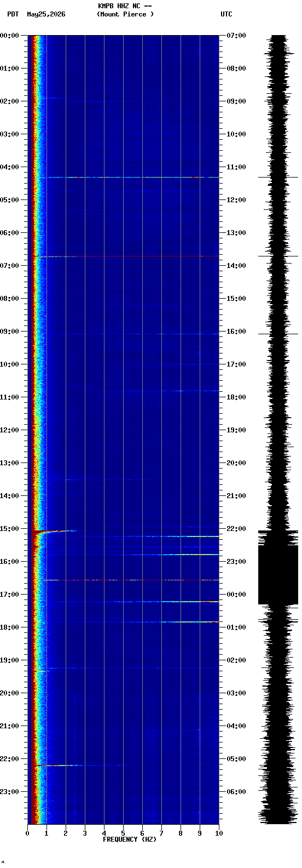Click the 04:00 PDT time label
This screenshot has height=868, width=302.
[9, 167]
